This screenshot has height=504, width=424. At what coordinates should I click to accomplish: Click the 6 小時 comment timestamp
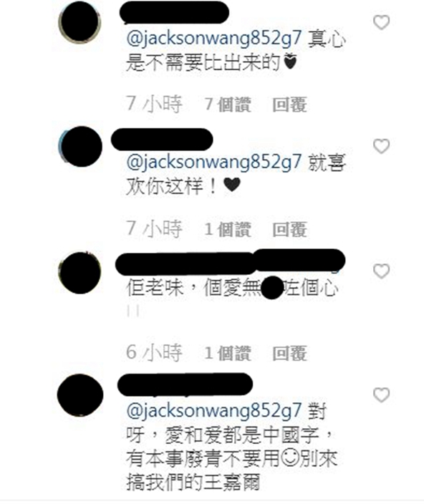tap(154, 353)
